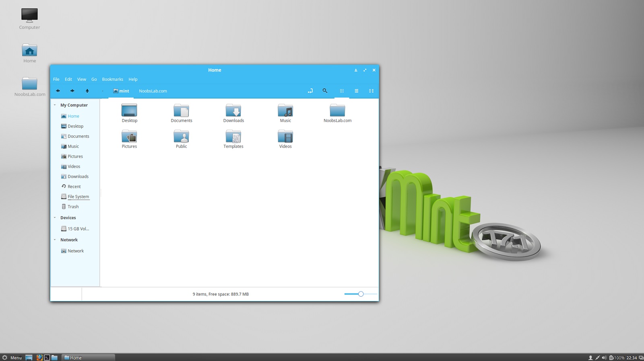Click the mint path bar button
This screenshot has width=644, height=361.
tap(121, 91)
